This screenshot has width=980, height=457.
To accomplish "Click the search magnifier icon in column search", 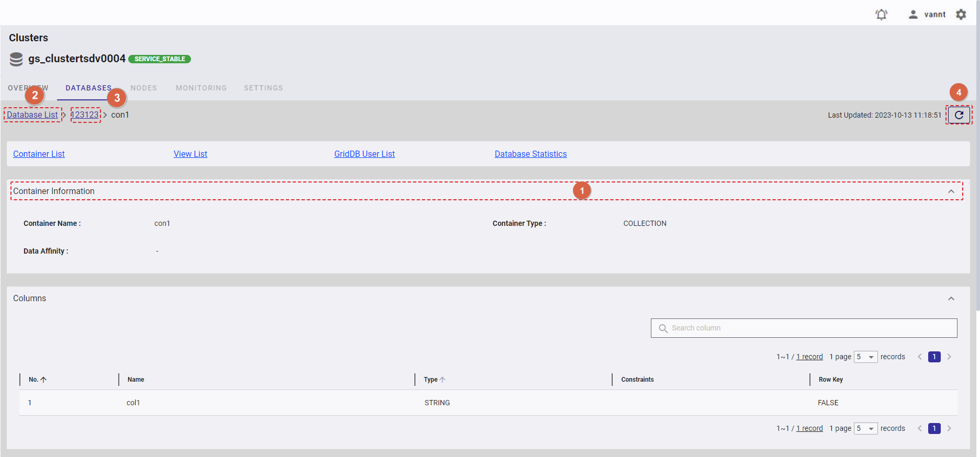I will tap(663, 328).
